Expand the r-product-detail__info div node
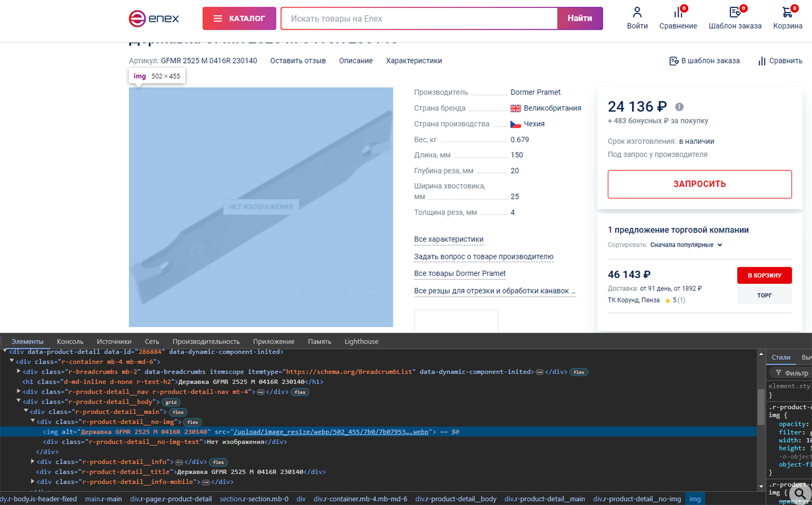This screenshot has height=505, width=812. [33, 462]
